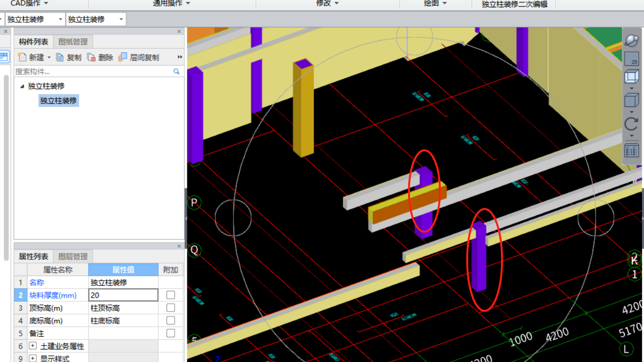Close the 构件列表 panel
The height and width of the screenshot is (362, 644).
point(179,32)
